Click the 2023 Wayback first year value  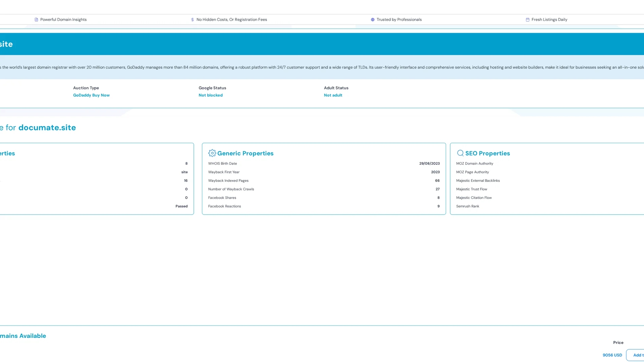point(435,172)
